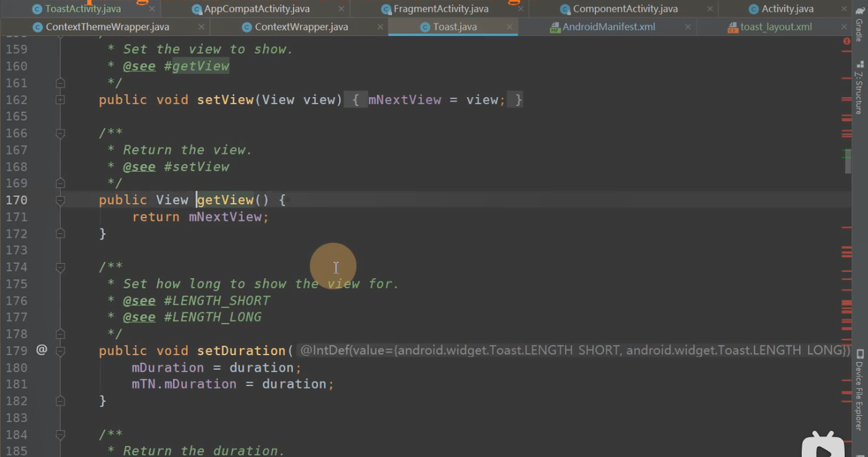The height and width of the screenshot is (457, 868).
Task: Click the fold end marker on line 169
Action: pyautogui.click(x=60, y=183)
